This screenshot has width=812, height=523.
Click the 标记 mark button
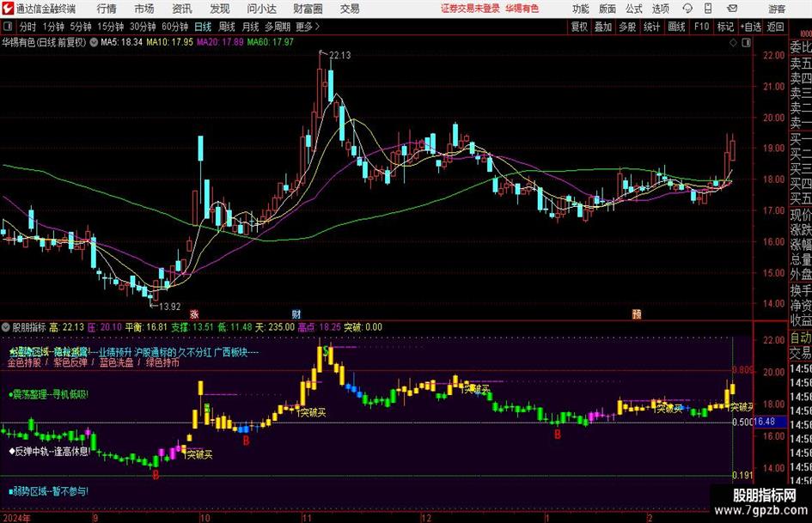[x=725, y=27]
